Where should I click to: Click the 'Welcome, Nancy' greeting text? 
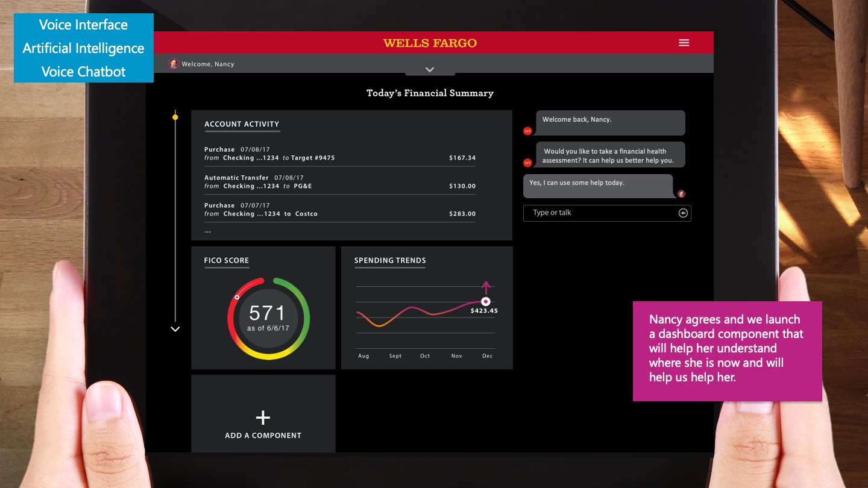click(208, 64)
